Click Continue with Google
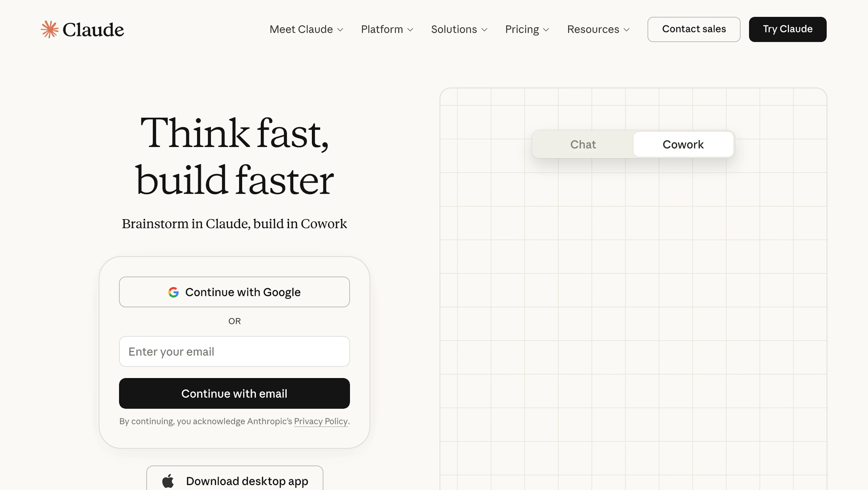This screenshot has height=490, width=868. (234, 292)
